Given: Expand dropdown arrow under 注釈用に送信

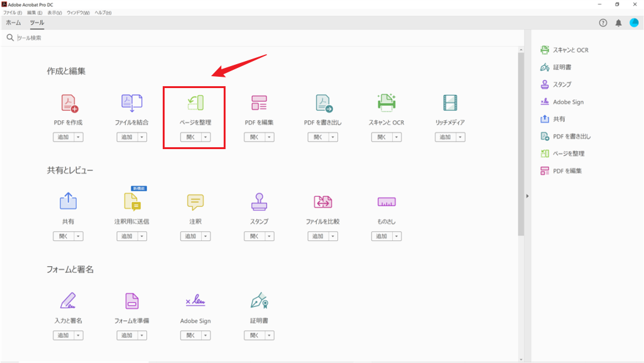Looking at the screenshot, I should (142, 237).
